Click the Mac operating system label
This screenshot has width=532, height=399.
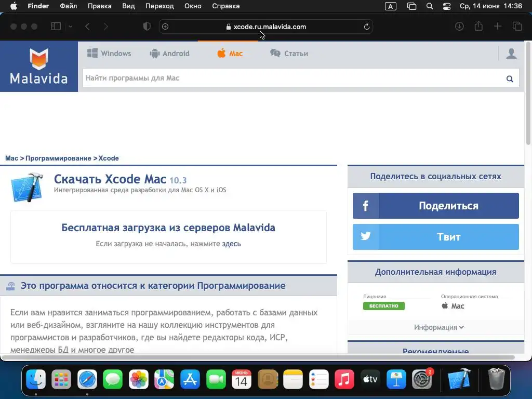pyautogui.click(x=453, y=306)
